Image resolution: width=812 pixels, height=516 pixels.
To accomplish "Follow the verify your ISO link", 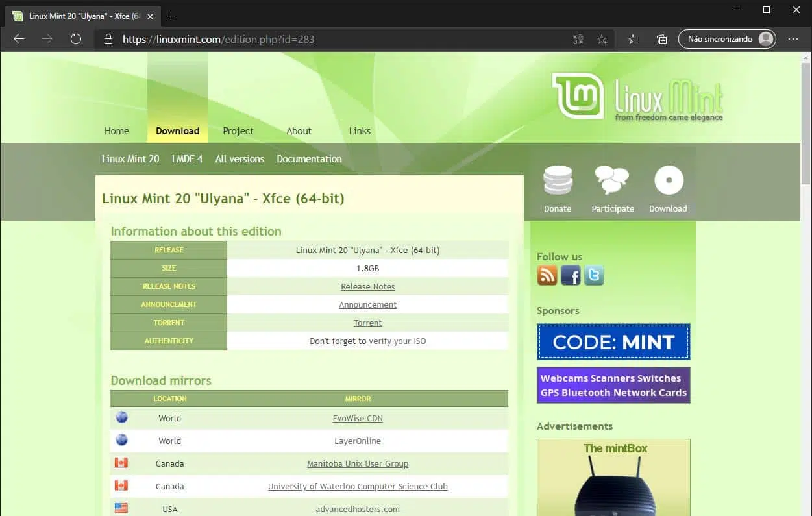I will click(397, 341).
